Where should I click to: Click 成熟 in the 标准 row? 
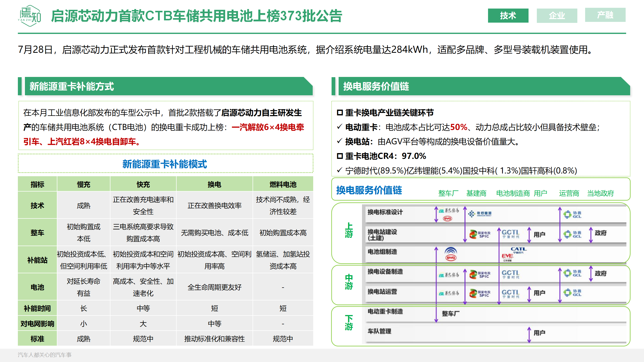click(84, 339)
